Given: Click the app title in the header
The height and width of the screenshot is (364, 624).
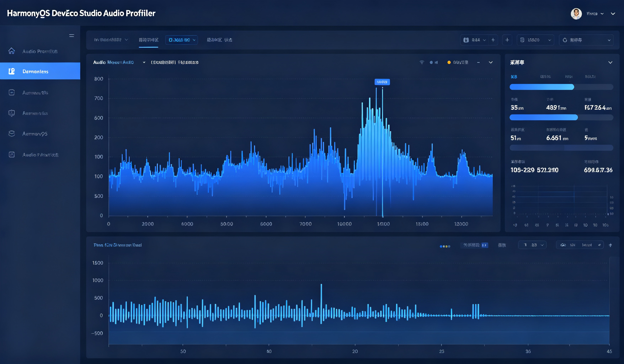Looking at the screenshot, I should pyautogui.click(x=81, y=13).
